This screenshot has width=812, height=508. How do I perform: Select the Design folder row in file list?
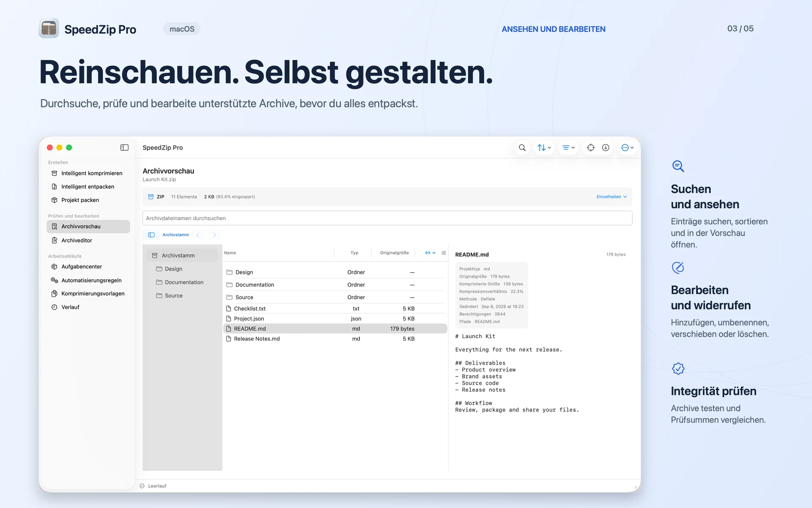[x=335, y=272]
